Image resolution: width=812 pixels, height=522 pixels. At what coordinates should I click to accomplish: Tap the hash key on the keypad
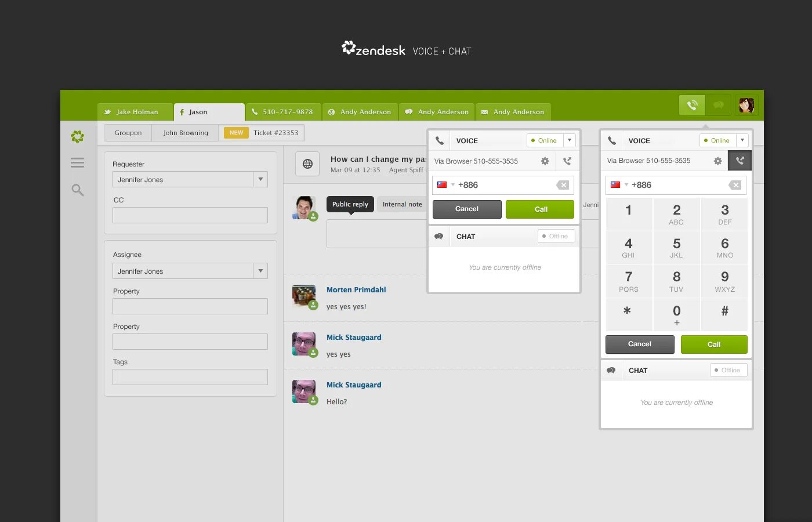[724, 315]
